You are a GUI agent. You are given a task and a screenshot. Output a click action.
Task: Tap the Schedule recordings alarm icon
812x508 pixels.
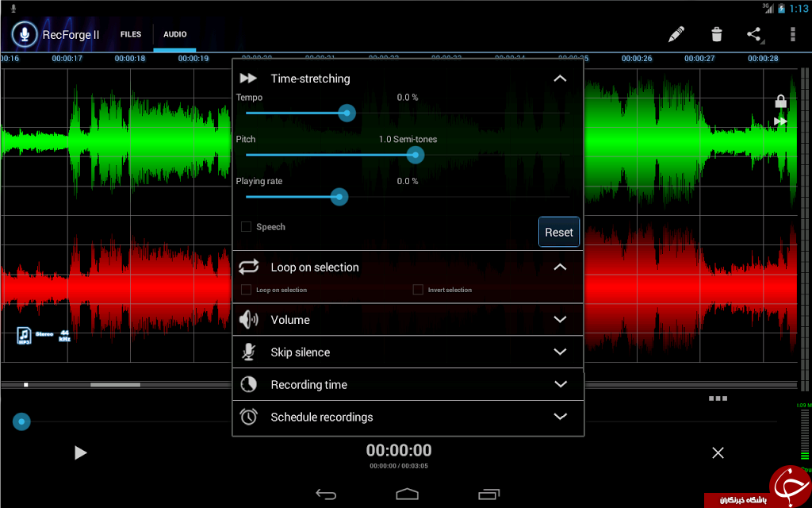click(248, 417)
